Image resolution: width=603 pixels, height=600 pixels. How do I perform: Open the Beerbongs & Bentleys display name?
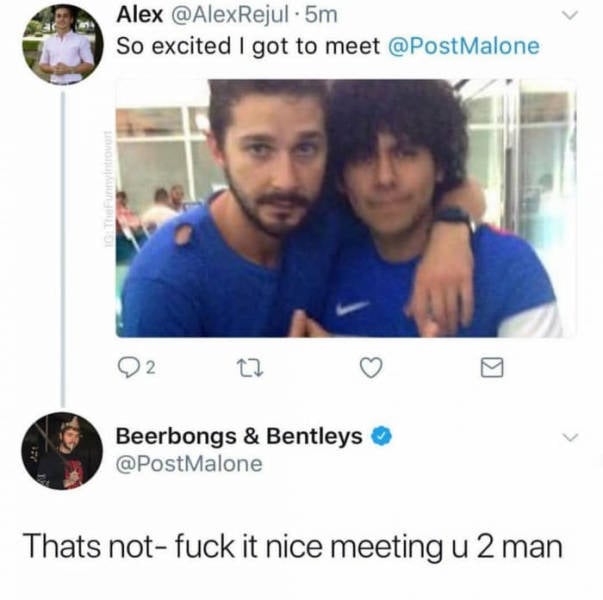pos(240,437)
